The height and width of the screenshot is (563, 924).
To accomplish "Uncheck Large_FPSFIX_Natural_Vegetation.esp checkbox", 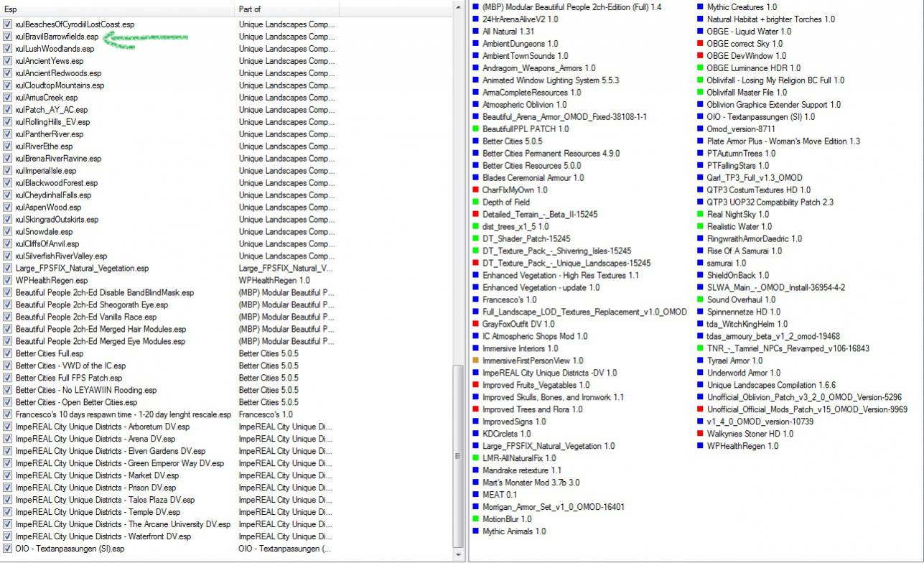I will pos(7,269).
